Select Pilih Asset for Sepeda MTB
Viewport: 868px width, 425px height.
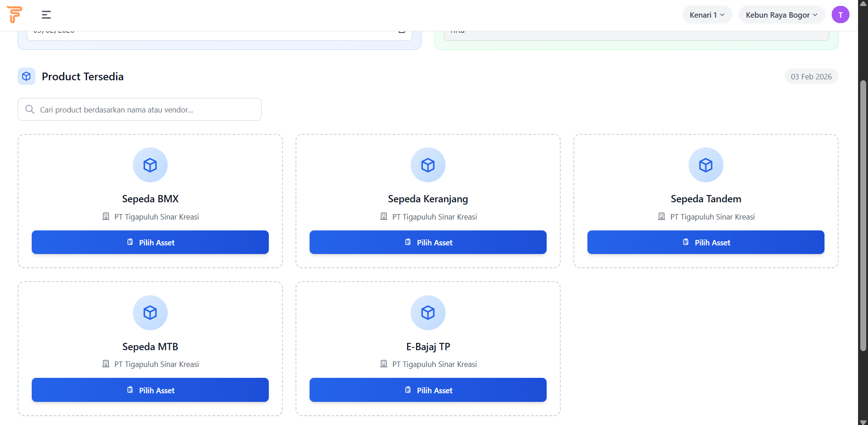(150, 390)
